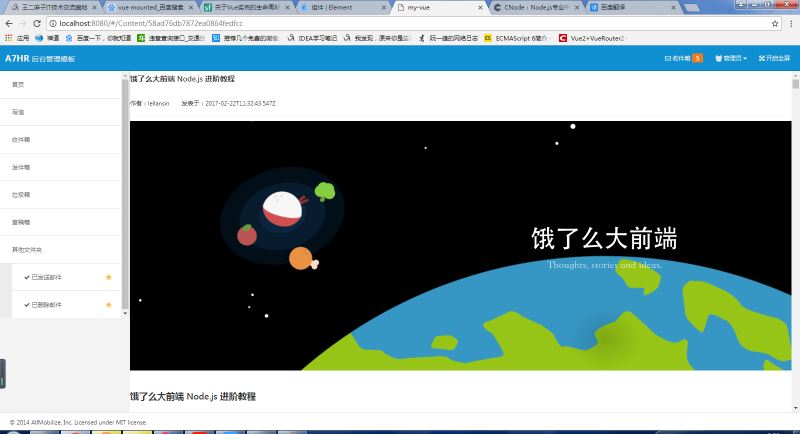Screen dimensions: 800x434
Task: Click the site info icon before localhost
Action: (x=53, y=23)
